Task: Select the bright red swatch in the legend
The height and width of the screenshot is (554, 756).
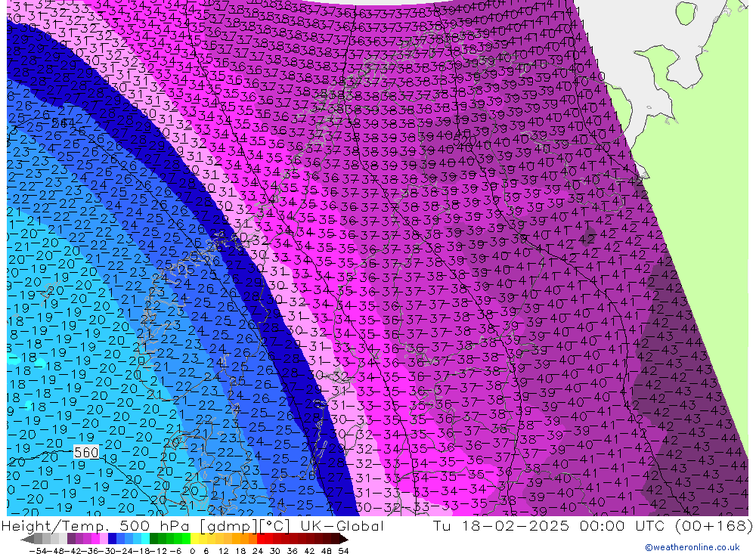Action: [x=262, y=539]
